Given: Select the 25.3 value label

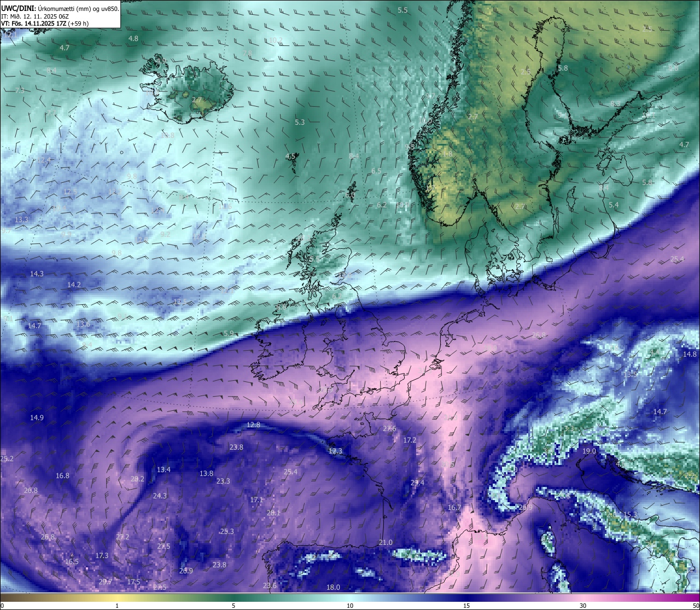Looking at the screenshot, I should 227,531.
